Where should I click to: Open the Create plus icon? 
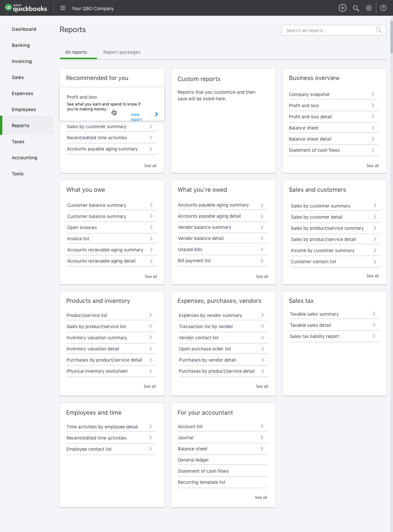(x=343, y=8)
